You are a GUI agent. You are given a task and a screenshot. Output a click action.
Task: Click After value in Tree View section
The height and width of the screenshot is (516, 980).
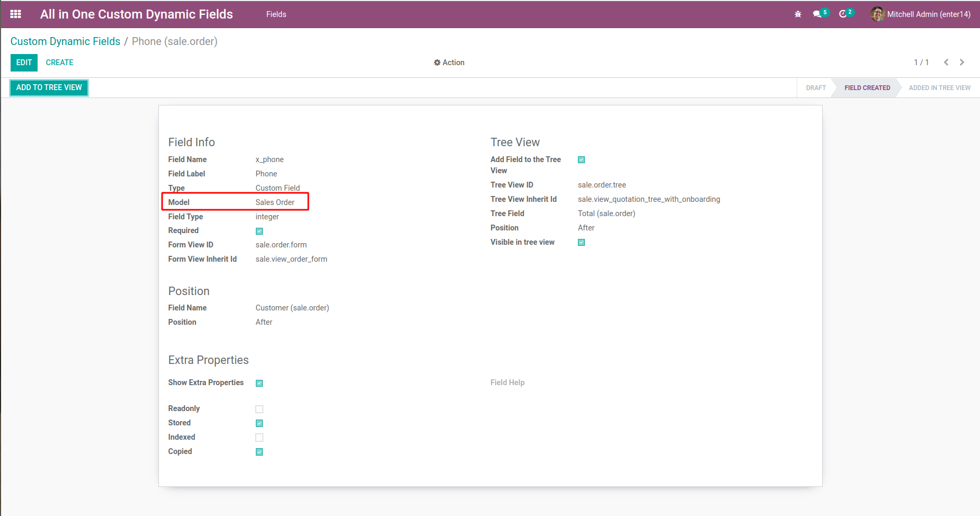(586, 228)
